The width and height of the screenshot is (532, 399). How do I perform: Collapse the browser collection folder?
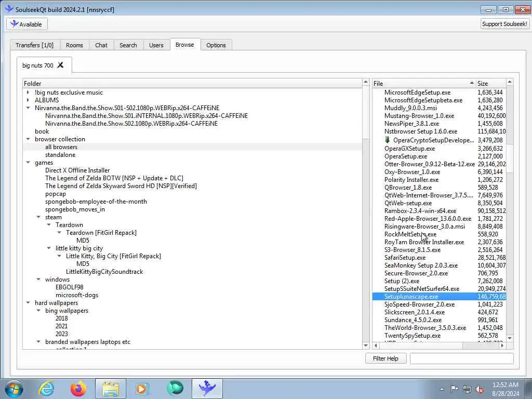28,139
